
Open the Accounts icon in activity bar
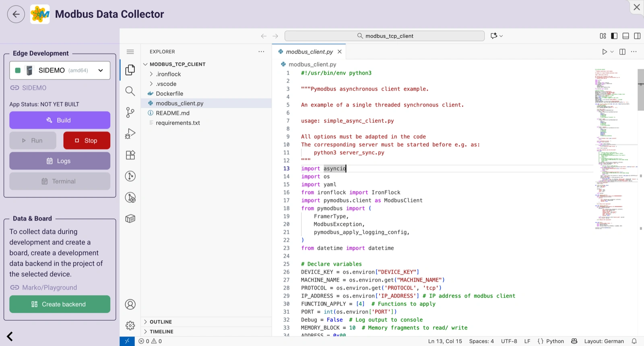pos(130,305)
